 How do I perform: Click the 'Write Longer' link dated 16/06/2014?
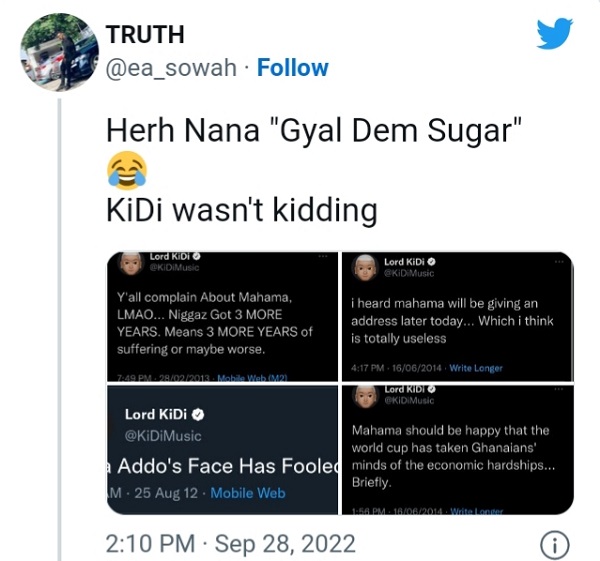click(x=476, y=368)
